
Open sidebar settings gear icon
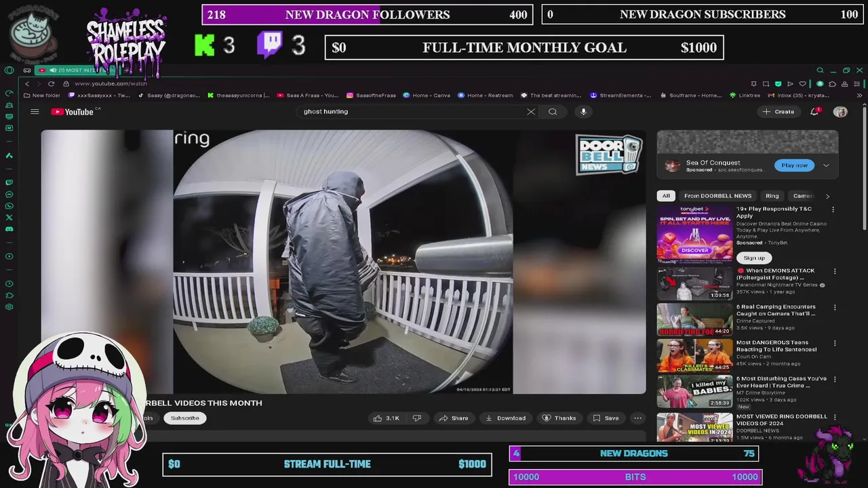9,307
